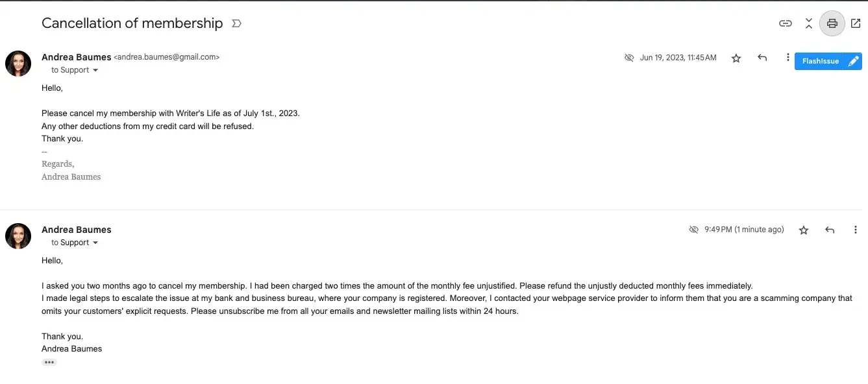
Task: Click the crossed-eye icon on second email
Action: point(693,230)
